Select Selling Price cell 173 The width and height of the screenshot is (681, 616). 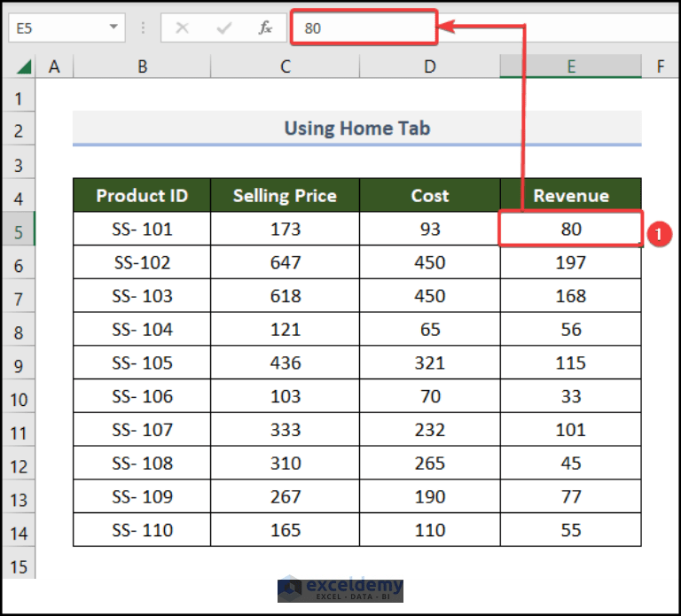pyautogui.click(x=285, y=229)
